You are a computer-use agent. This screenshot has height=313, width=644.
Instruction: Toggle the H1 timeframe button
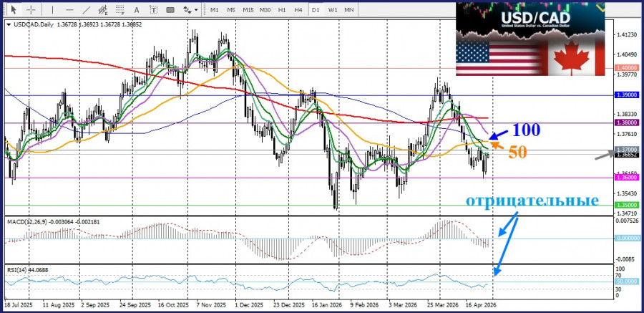(282, 10)
